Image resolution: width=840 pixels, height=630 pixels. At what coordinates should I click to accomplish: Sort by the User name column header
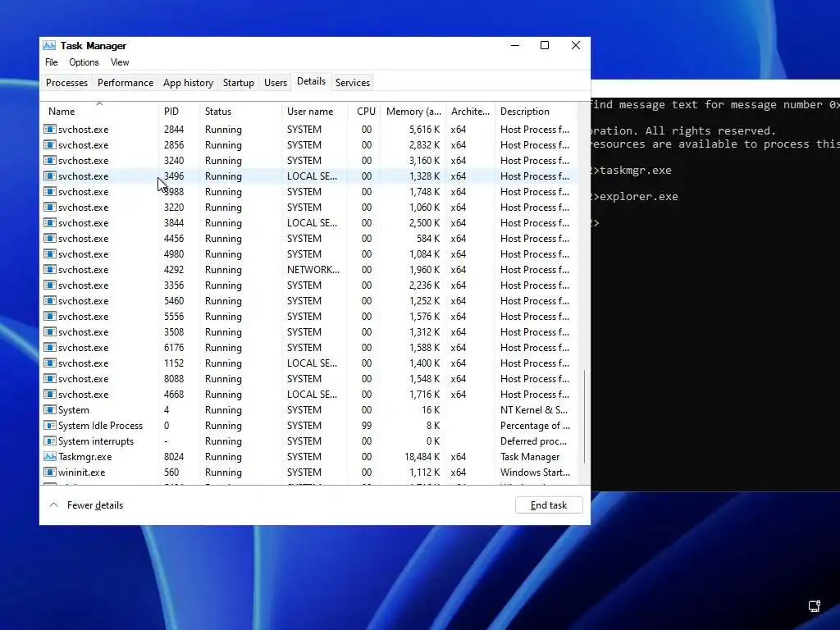[x=314, y=111]
